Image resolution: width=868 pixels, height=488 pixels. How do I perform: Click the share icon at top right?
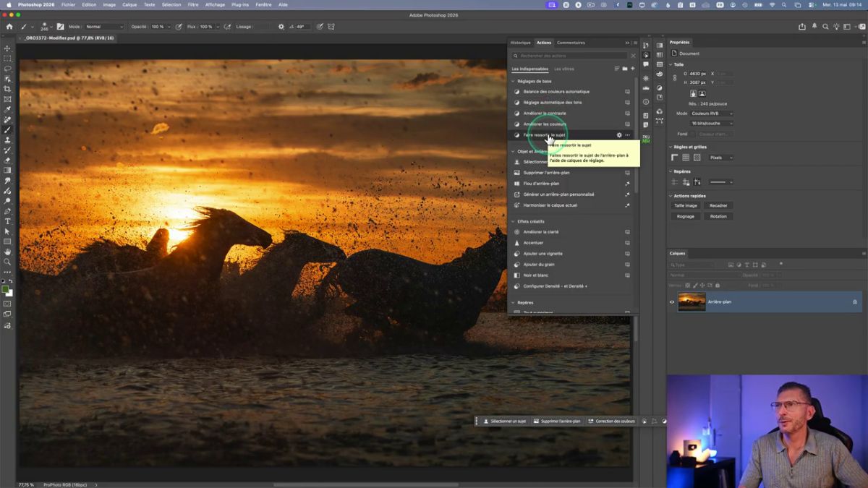click(802, 27)
